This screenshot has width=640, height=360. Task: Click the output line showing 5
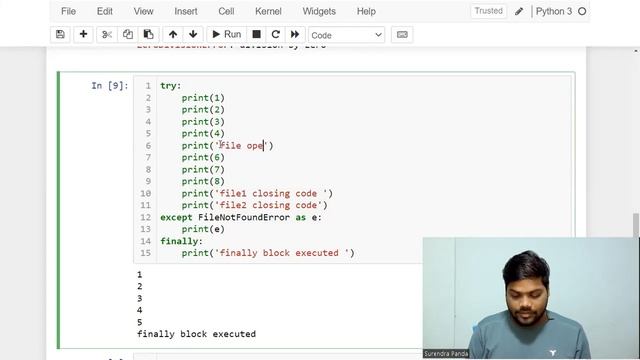point(140,322)
